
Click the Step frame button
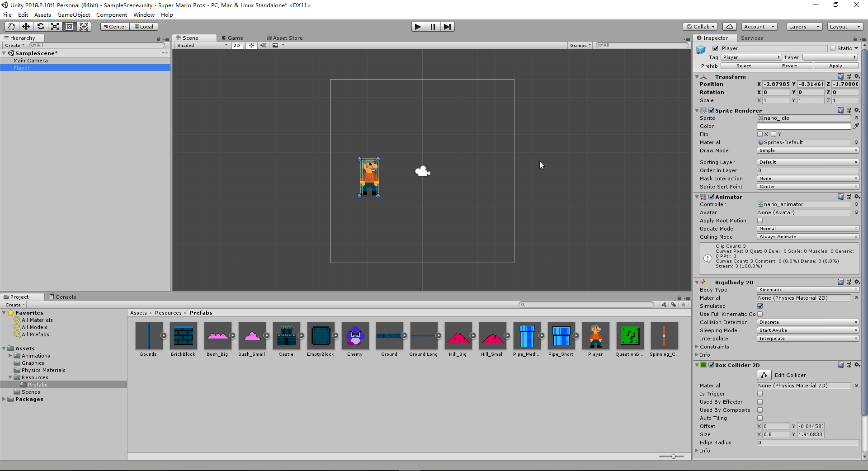tap(447, 27)
